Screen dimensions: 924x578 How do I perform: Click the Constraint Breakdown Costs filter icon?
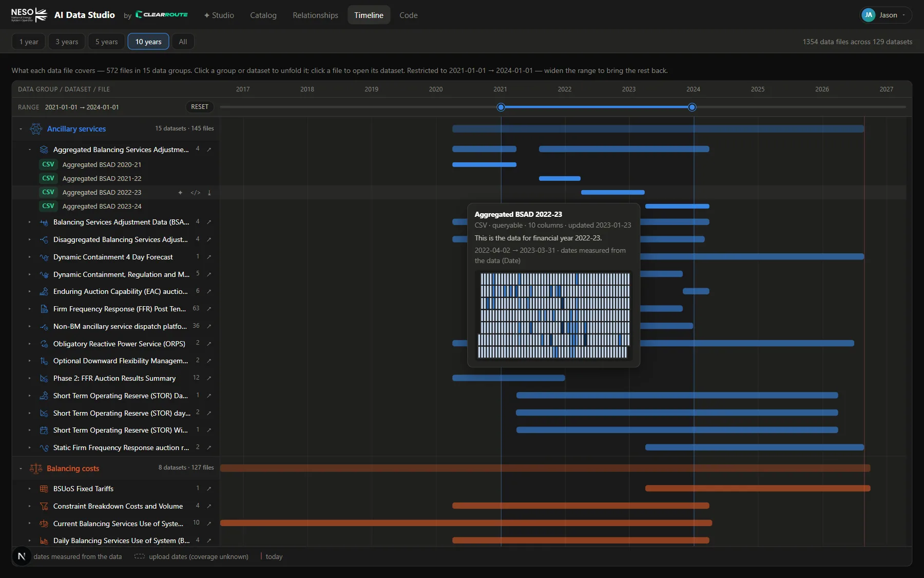(x=44, y=506)
